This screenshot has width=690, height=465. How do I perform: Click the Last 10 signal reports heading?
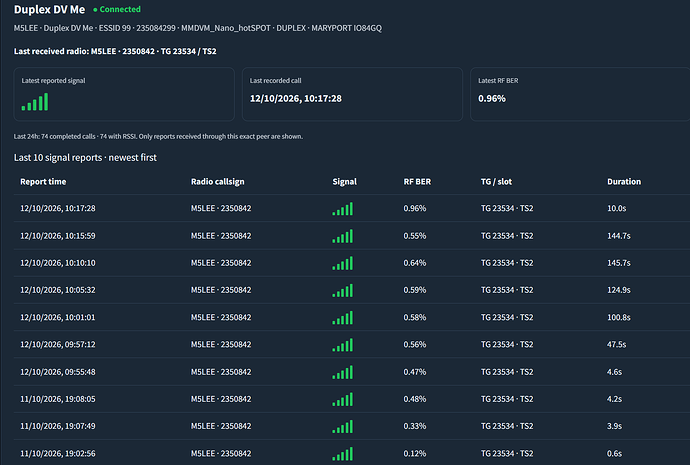pos(85,157)
